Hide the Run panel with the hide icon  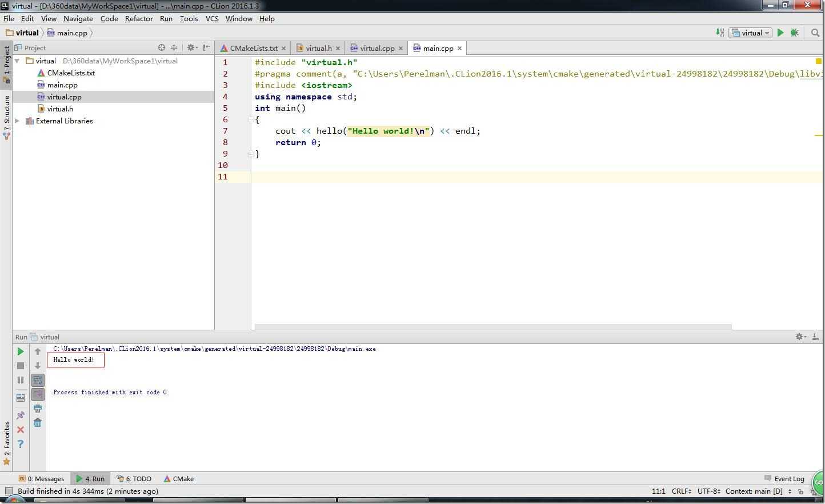click(x=815, y=337)
